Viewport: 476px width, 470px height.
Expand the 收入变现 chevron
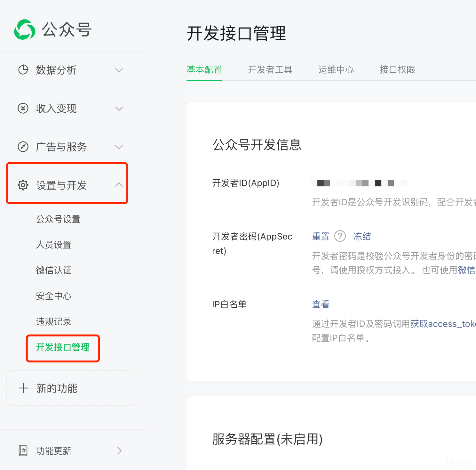[119, 109]
